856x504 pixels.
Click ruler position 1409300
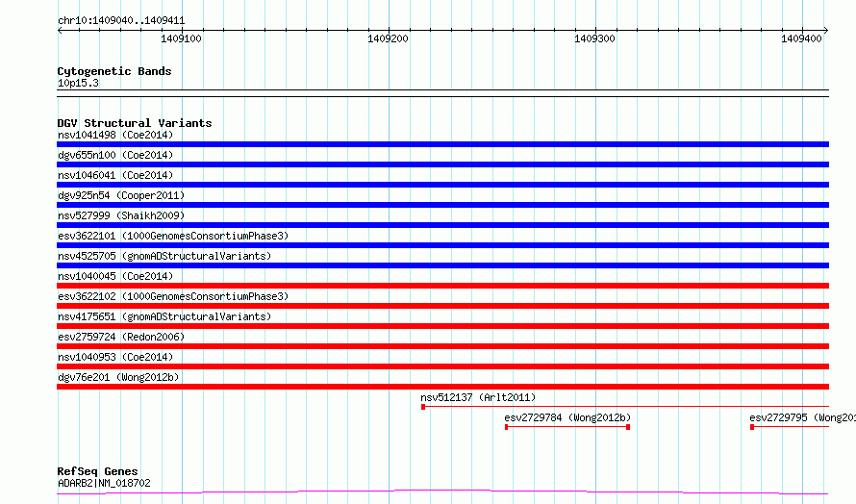click(595, 38)
